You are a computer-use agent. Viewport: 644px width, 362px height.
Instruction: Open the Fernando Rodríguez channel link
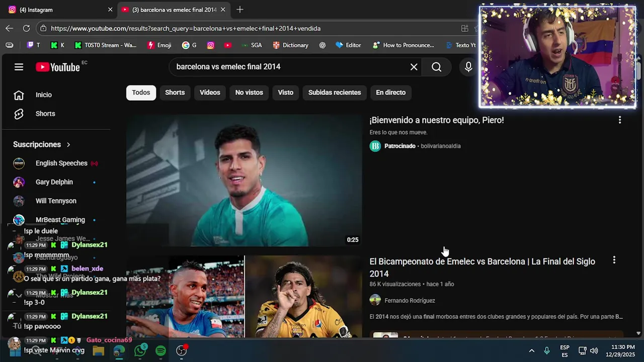coord(410,301)
